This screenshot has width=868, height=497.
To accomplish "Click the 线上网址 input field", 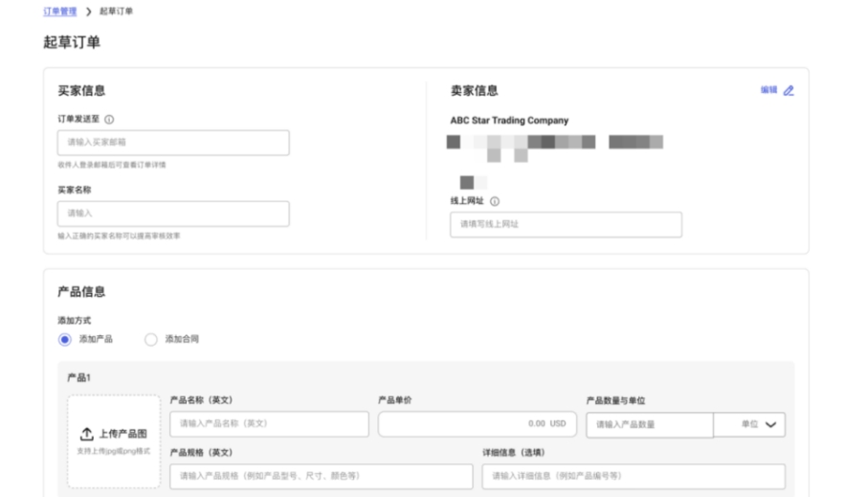I will tap(566, 224).
